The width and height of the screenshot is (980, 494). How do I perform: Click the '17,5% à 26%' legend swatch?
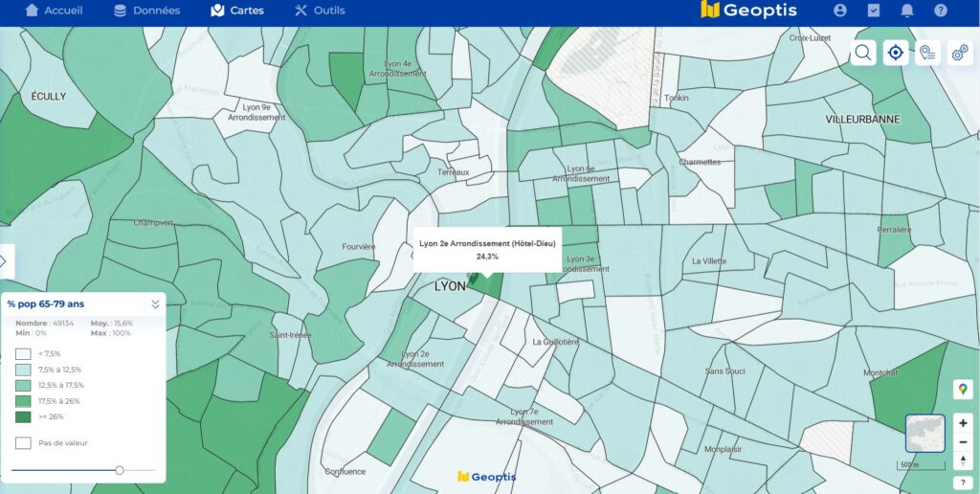(x=23, y=401)
